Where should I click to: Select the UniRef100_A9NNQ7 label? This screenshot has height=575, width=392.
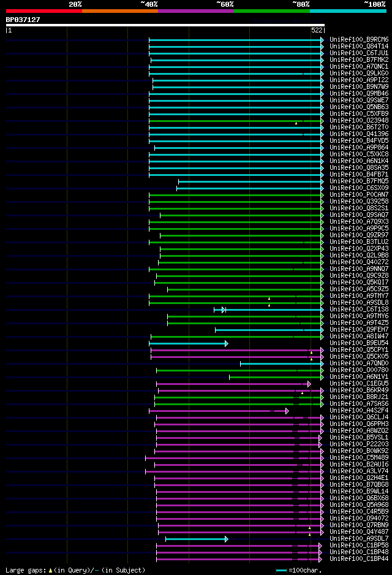tap(359, 268)
